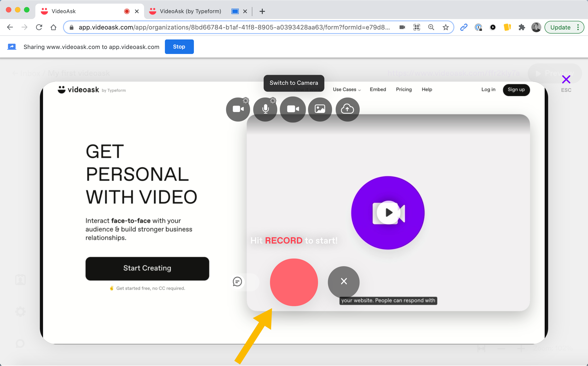Open the extensions puzzle piece menu

[522, 27]
